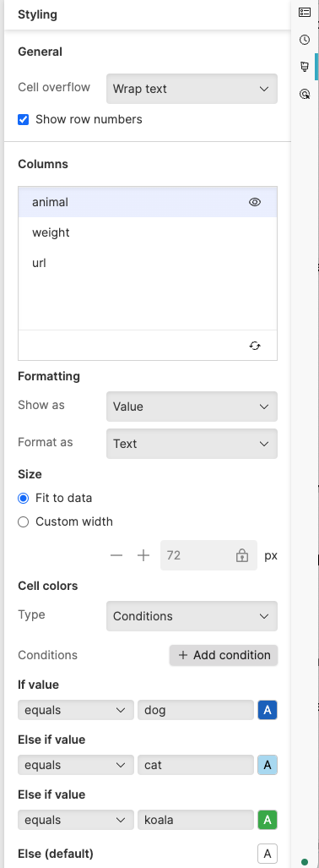This screenshot has height=868, width=319.
Task: Click the dog condition value field
Action: [196, 710]
